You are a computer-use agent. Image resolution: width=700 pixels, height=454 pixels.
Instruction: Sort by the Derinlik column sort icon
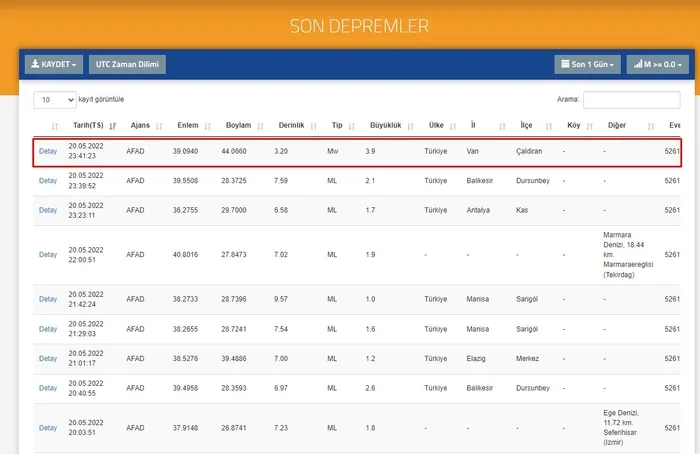(313, 126)
